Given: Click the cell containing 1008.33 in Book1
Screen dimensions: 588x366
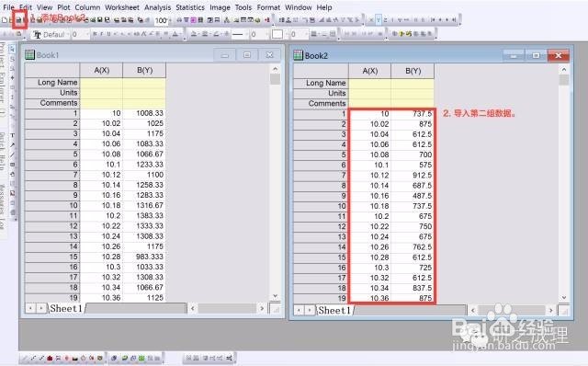Looking at the screenshot, I should (x=144, y=113).
